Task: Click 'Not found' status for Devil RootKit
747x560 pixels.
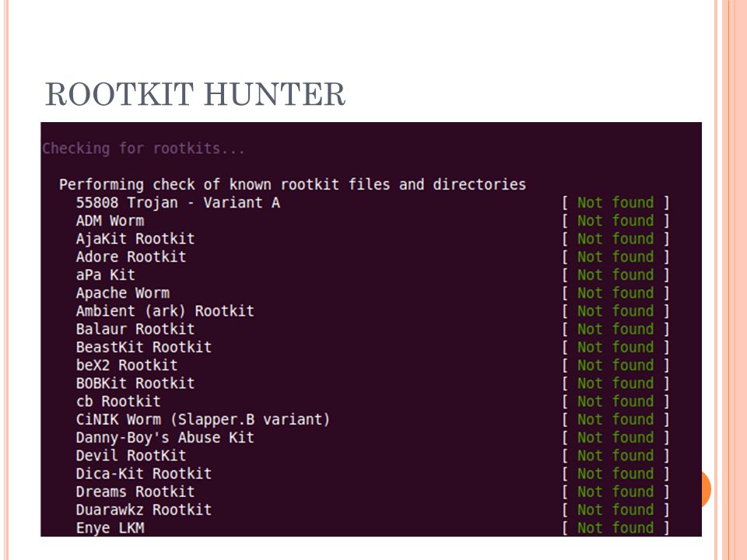Action: point(615,457)
